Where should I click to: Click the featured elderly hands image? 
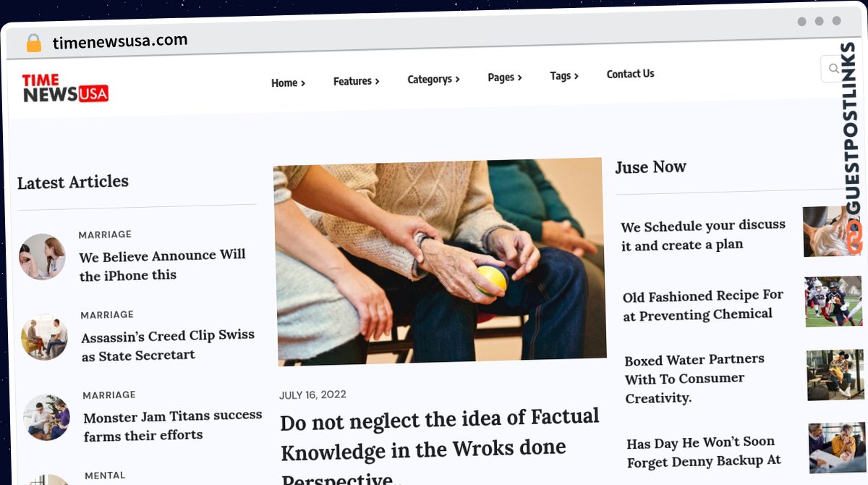[439, 261]
